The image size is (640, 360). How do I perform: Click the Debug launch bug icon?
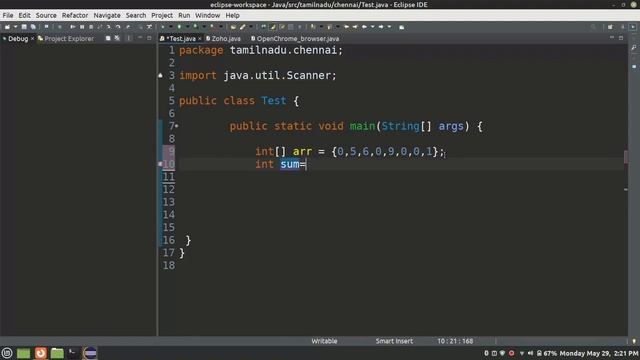pyautogui.click(x=162, y=27)
